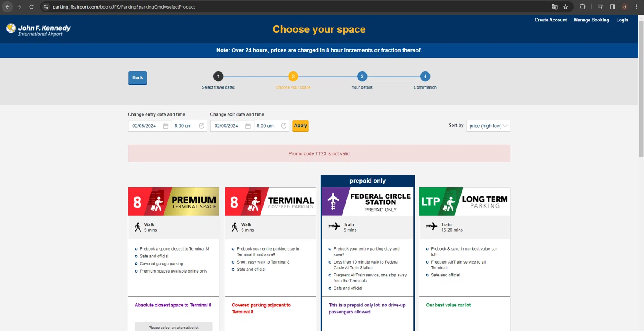644x331 pixels.
Task: Click entry time field 8:00 am
Action: (189, 126)
